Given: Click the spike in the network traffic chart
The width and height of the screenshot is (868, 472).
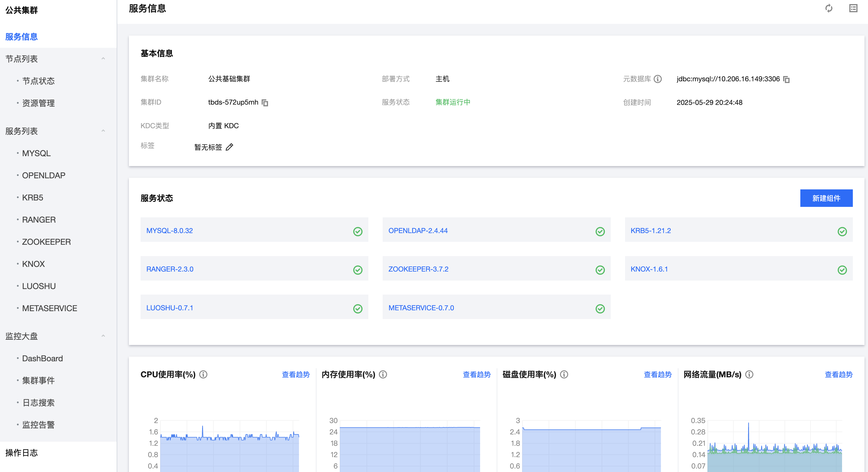Looking at the screenshot, I should coord(748,425).
